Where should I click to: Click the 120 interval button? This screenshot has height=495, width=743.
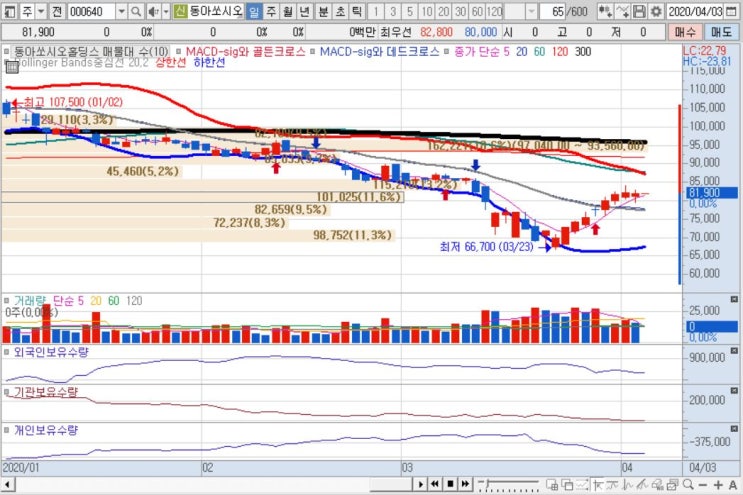click(494, 11)
